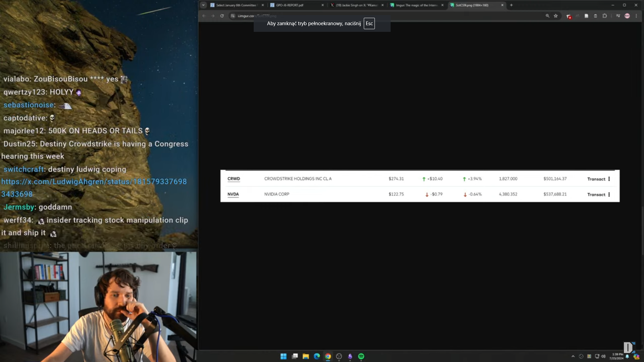Click CROWDSTRIKE HOLDINGS INC CL A name

[298, 179]
